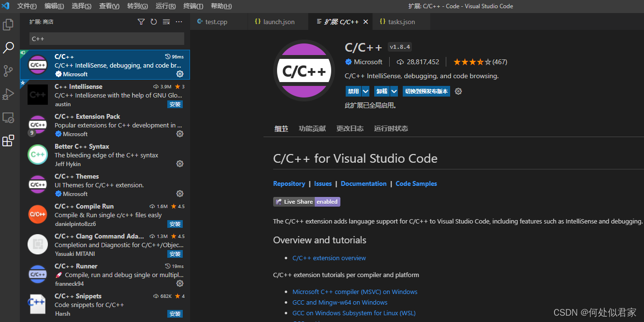
Task: Click C/C++ Snippets extension icon
Action: coord(38,304)
